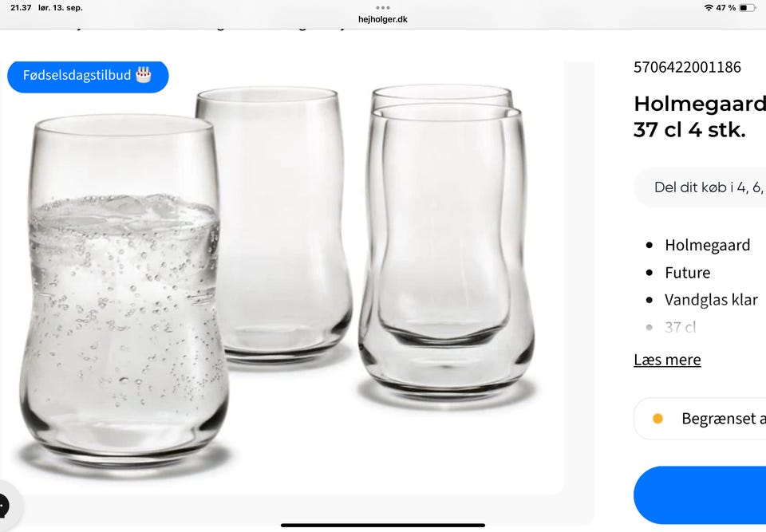Tap the blue add-to-cart button
The width and height of the screenshot is (766, 532).
click(x=700, y=495)
